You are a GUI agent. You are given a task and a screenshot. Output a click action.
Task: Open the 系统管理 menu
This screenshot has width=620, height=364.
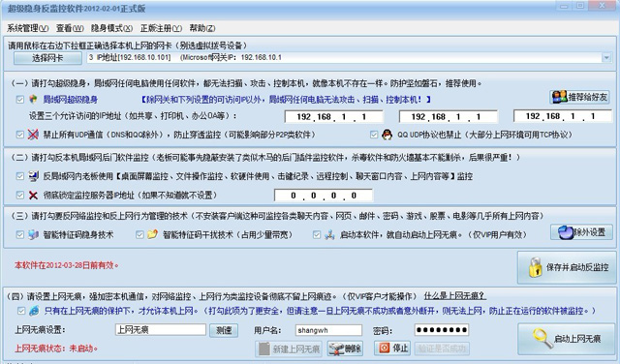(x=28, y=28)
